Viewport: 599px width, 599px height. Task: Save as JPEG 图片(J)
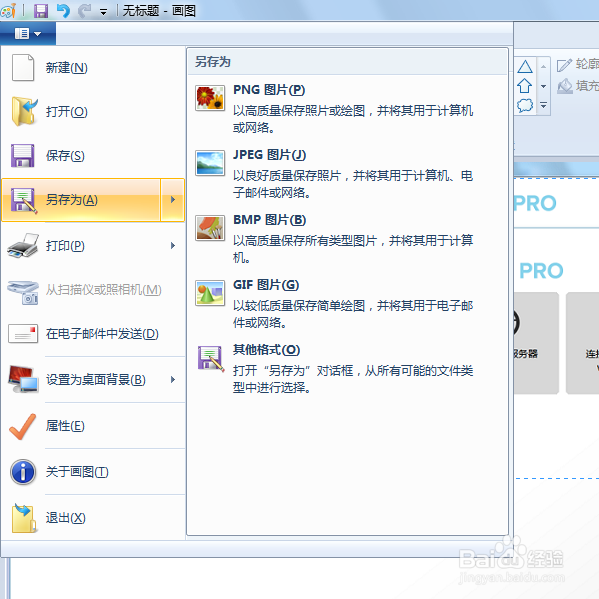(x=347, y=173)
